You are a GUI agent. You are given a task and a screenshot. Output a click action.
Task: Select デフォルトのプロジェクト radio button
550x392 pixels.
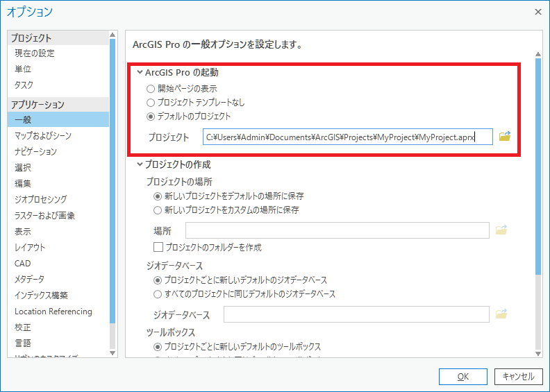coord(151,117)
